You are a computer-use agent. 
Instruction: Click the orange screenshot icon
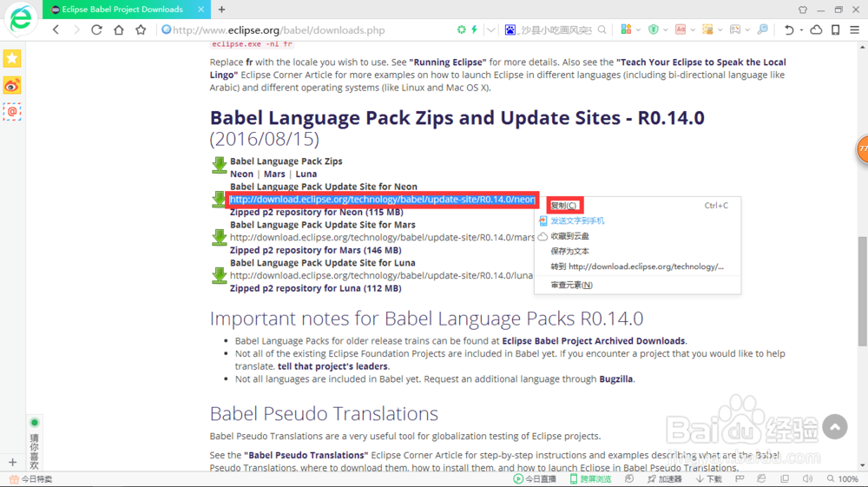(707, 30)
